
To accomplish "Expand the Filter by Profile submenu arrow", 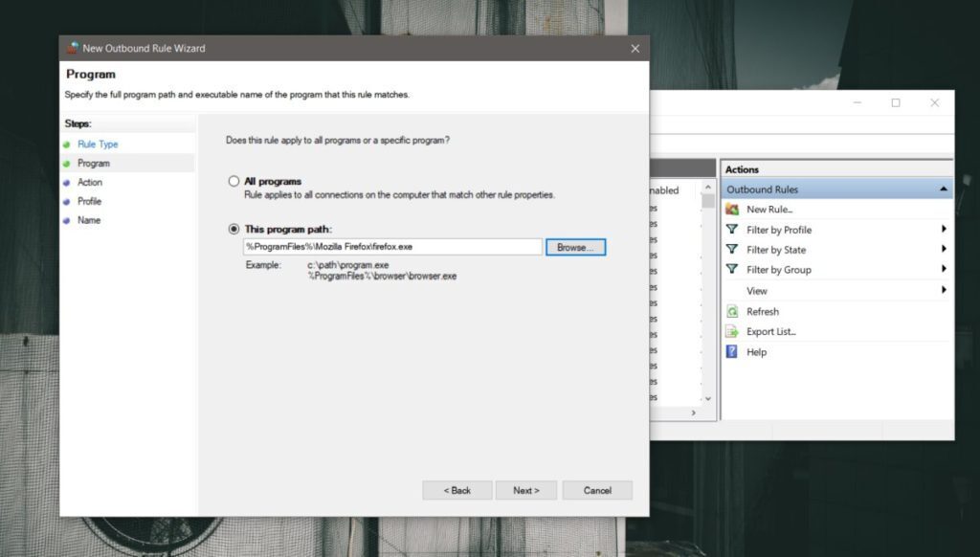I will pos(947,230).
